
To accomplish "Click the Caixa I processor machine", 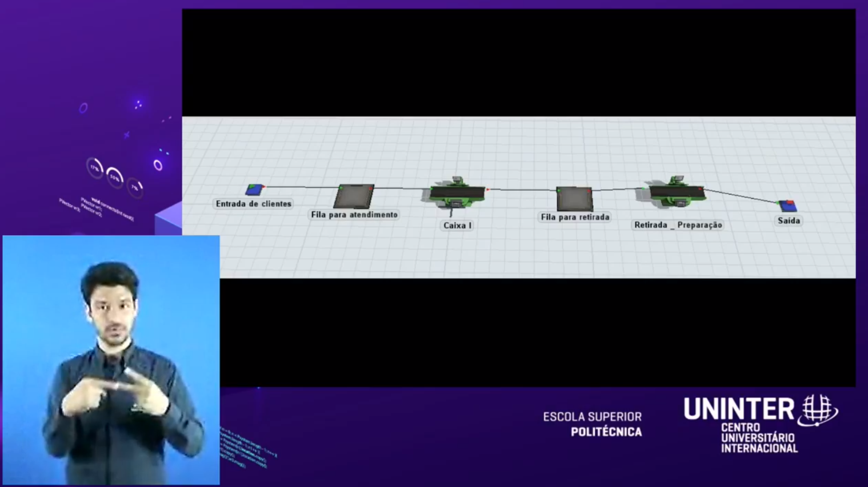I will [457, 192].
